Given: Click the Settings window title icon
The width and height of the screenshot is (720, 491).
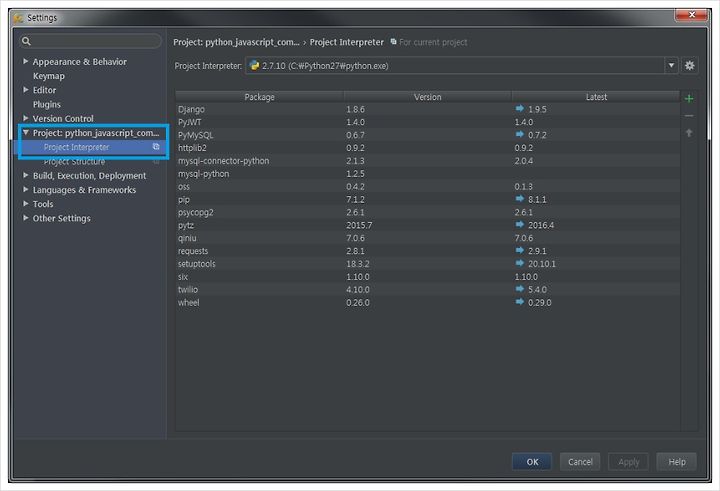Looking at the screenshot, I should tap(18, 18).
